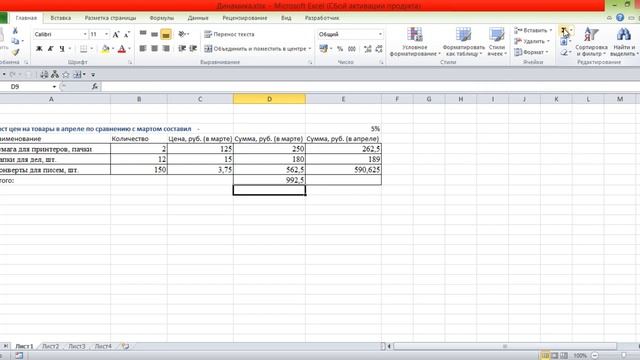Screen dimensions: 640x360
Task: Click the Clear eraser icon
Action: coord(564,52)
